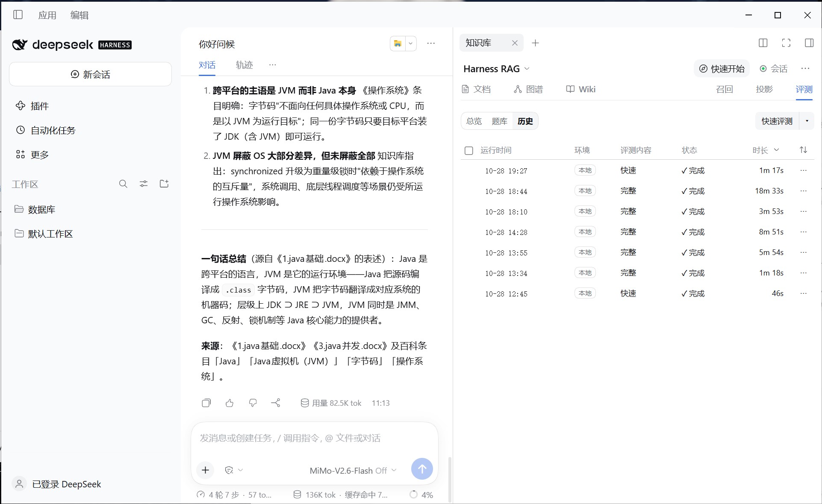Open the Wiki tab
The height and width of the screenshot is (504, 822).
[x=581, y=89]
